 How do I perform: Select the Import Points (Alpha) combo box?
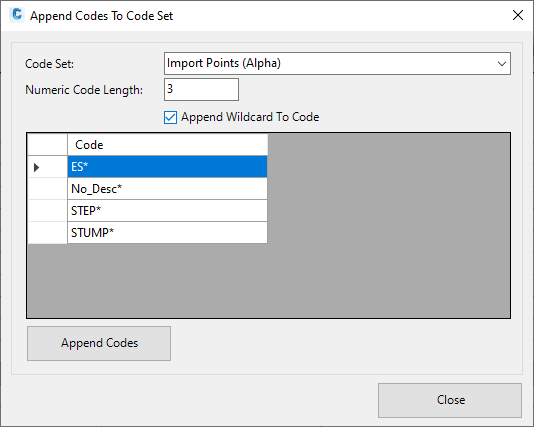point(337,64)
